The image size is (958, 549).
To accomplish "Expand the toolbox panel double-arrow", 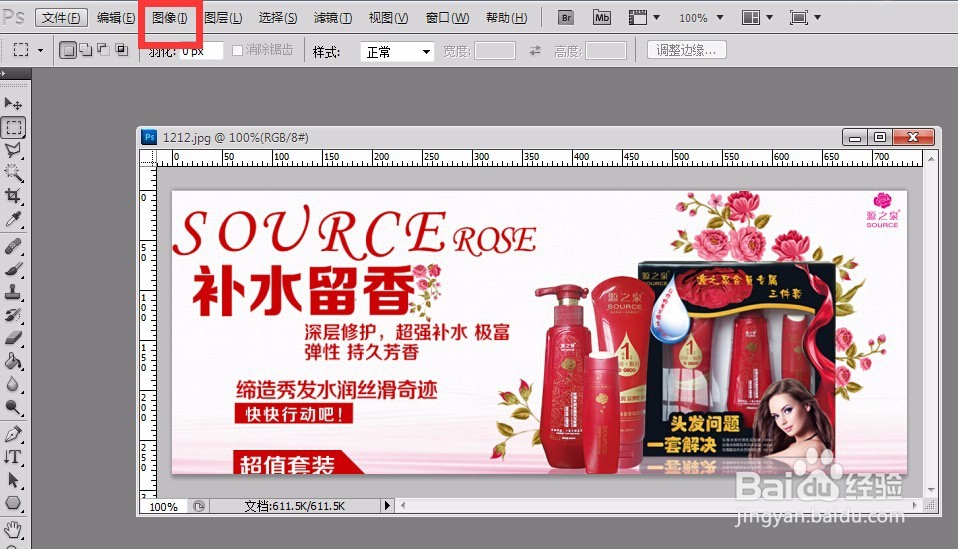I will point(3,73).
